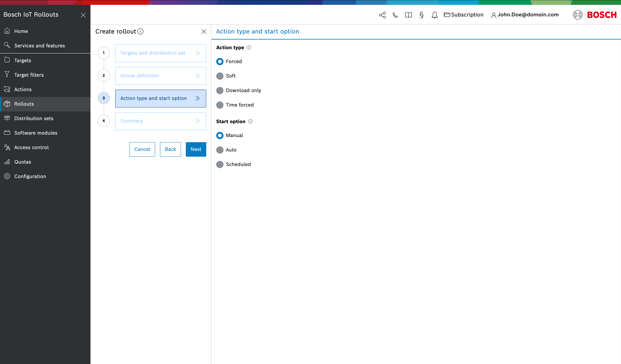The image size is (621, 364).
Task: Expand the Group definition step
Action: click(x=160, y=76)
